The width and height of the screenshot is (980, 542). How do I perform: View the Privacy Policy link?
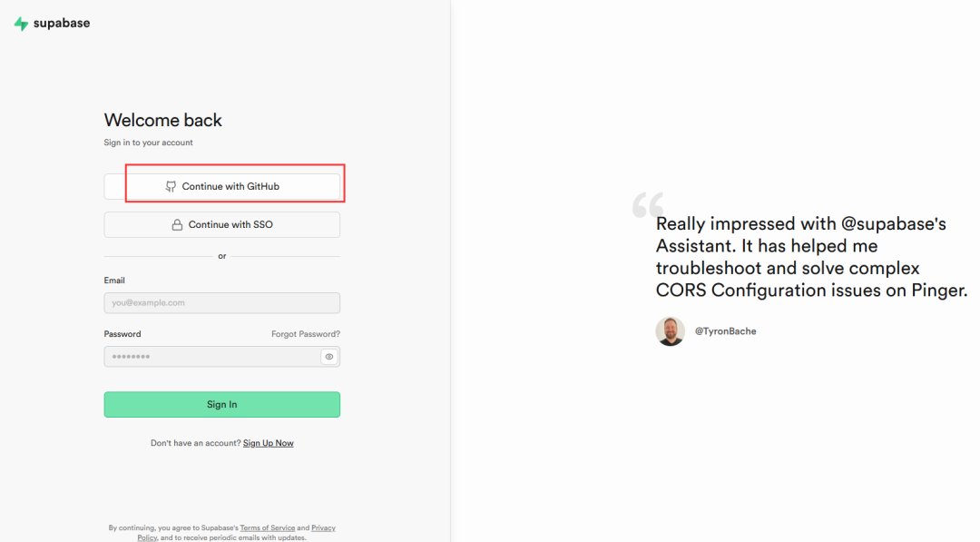(x=323, y=527)
